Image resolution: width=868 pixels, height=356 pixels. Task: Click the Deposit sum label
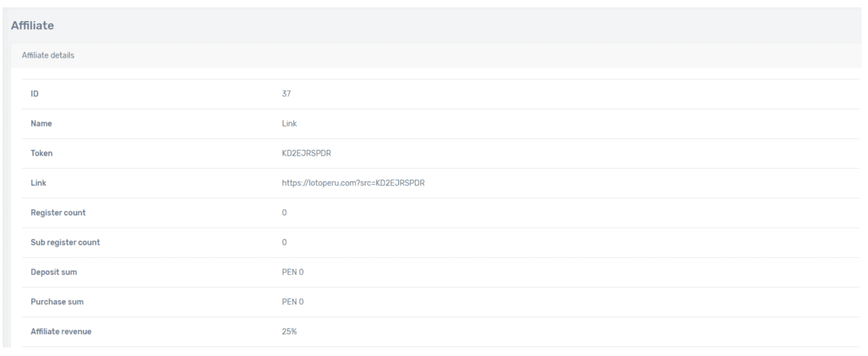(54, 272)
